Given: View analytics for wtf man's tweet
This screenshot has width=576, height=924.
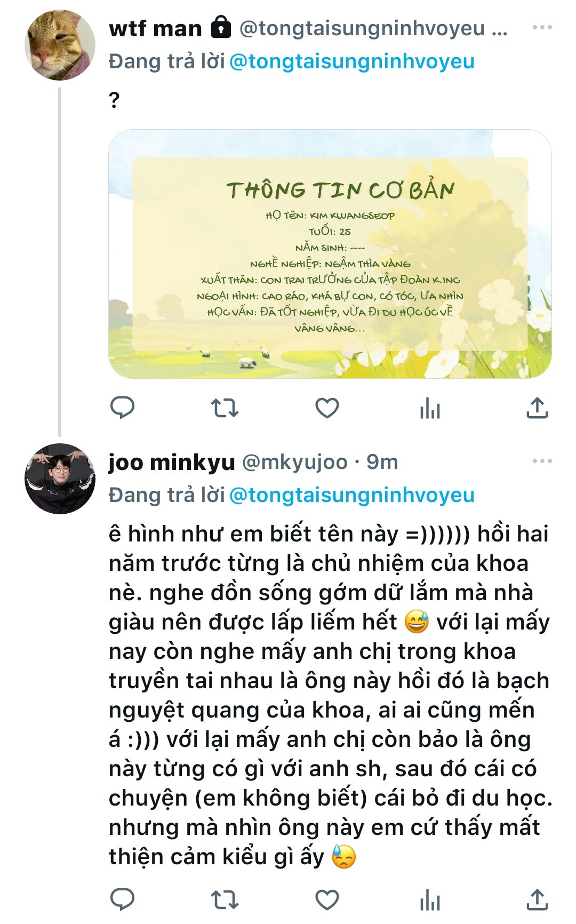Looking at the screenshot, I should tap(430, 408).
